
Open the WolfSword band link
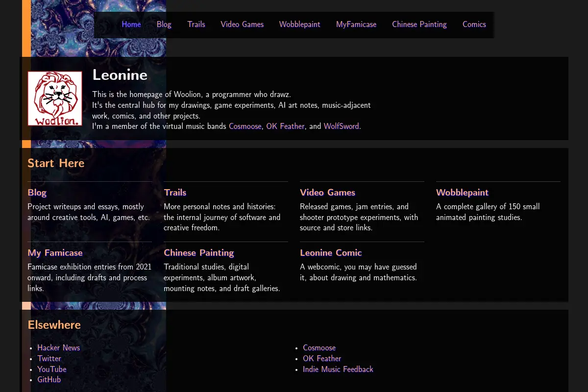click(x=342, y=126)
